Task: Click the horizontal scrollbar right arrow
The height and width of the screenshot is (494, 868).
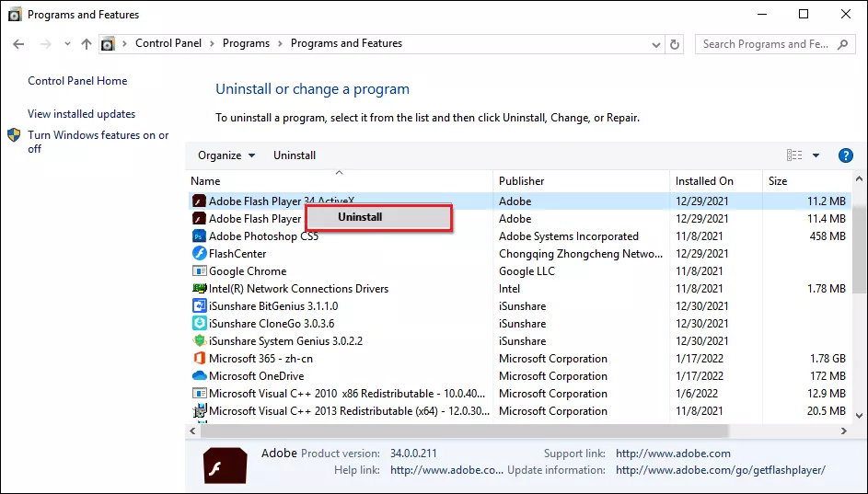Action: coord(844,431)
